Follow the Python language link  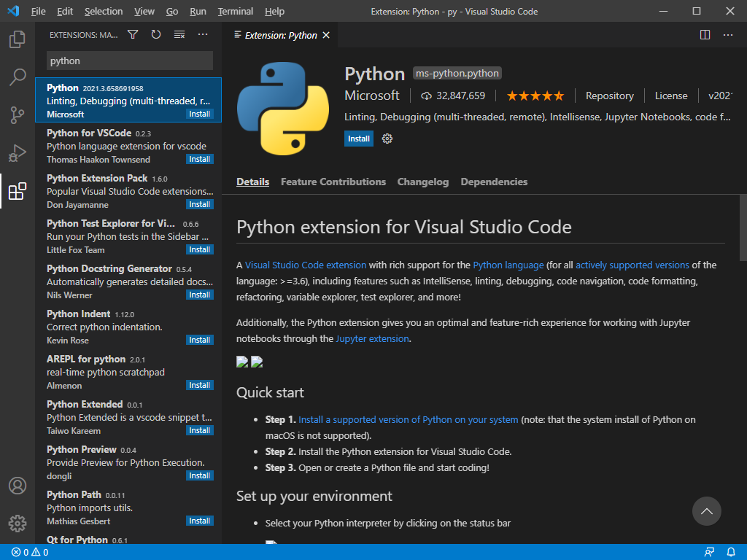coord(508,265)
